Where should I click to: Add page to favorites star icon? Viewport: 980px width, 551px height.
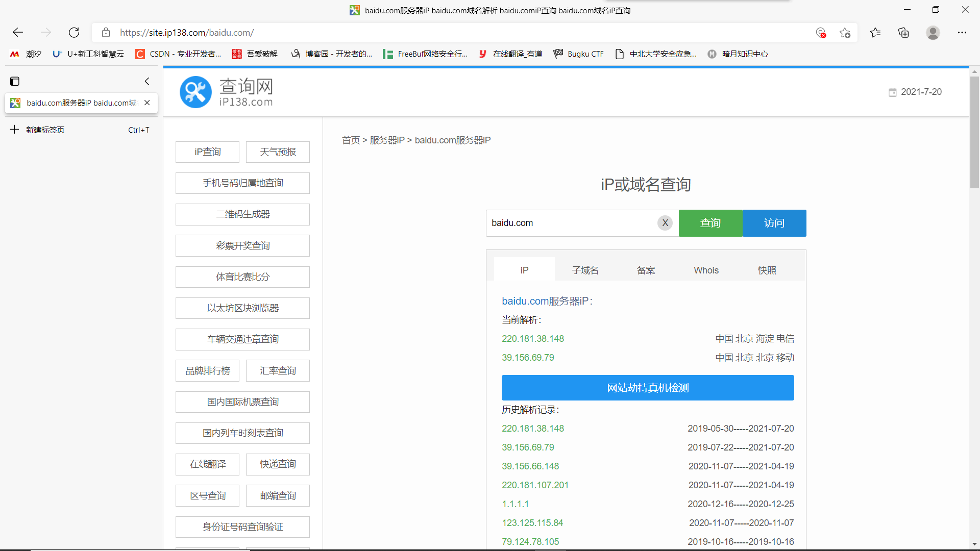[845, 33]
